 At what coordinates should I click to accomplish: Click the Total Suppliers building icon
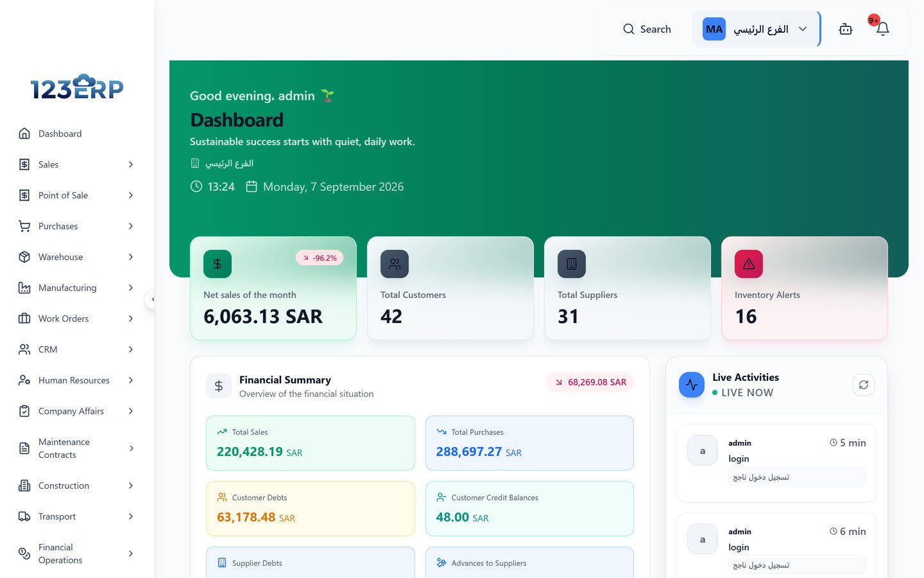tap(572, 264)
